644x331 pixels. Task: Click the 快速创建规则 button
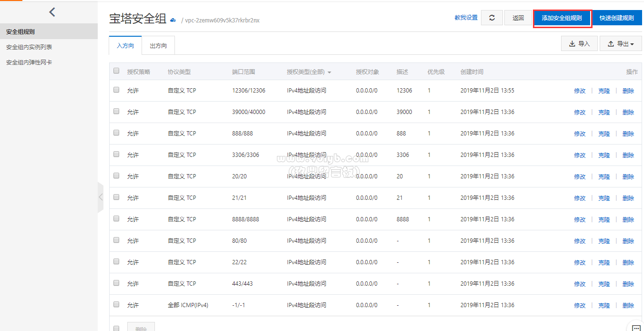[617, 18]
